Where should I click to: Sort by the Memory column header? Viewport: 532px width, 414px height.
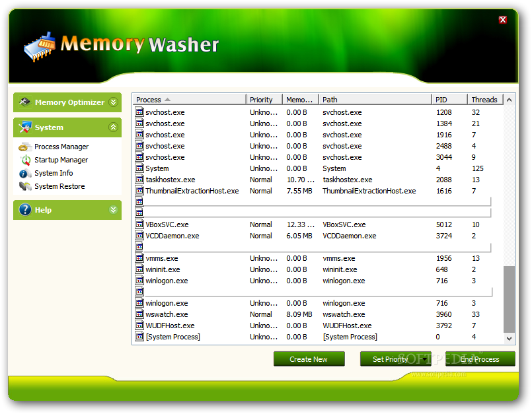tap(301, 99)
